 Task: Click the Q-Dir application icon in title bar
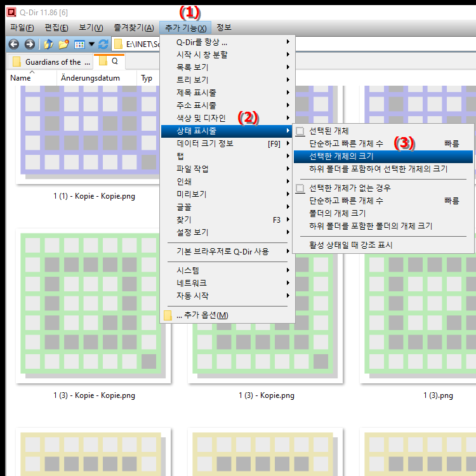pyautogui.click(x=11, y=12)
